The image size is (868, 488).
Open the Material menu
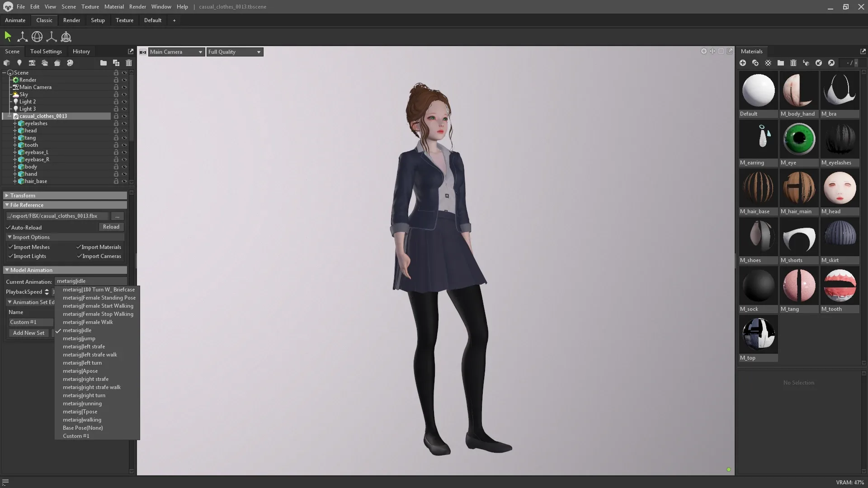click(x=113, y=6)
